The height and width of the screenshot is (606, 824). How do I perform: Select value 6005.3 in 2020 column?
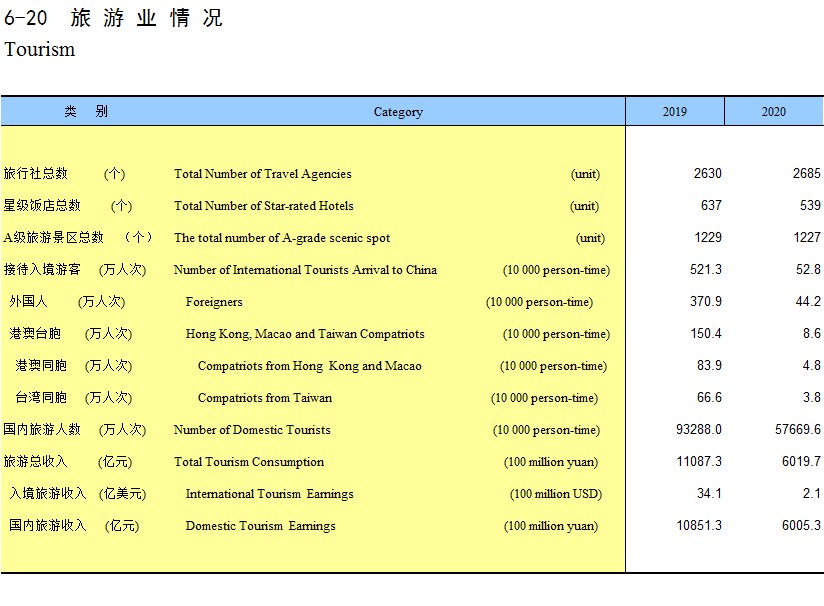(801, 526)
